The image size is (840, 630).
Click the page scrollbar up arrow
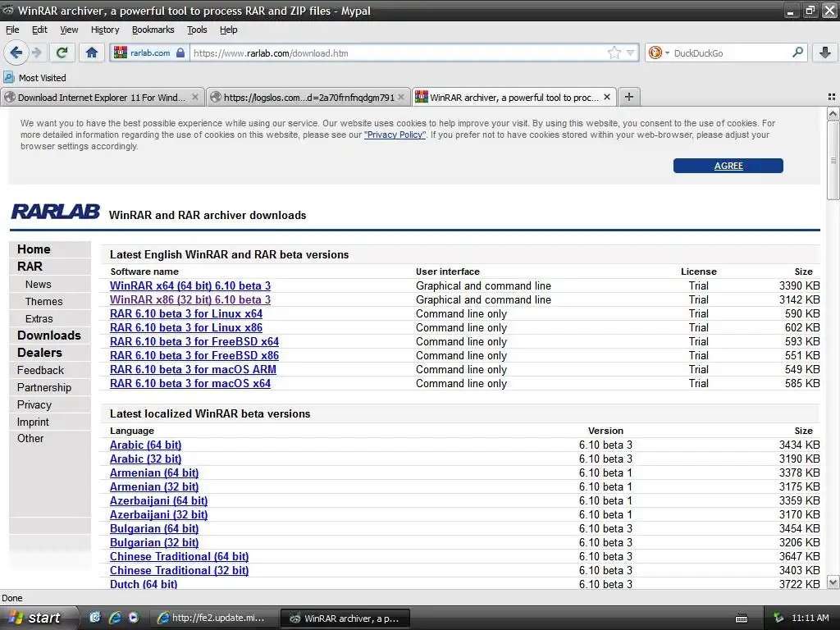click(x=833, y=113)
